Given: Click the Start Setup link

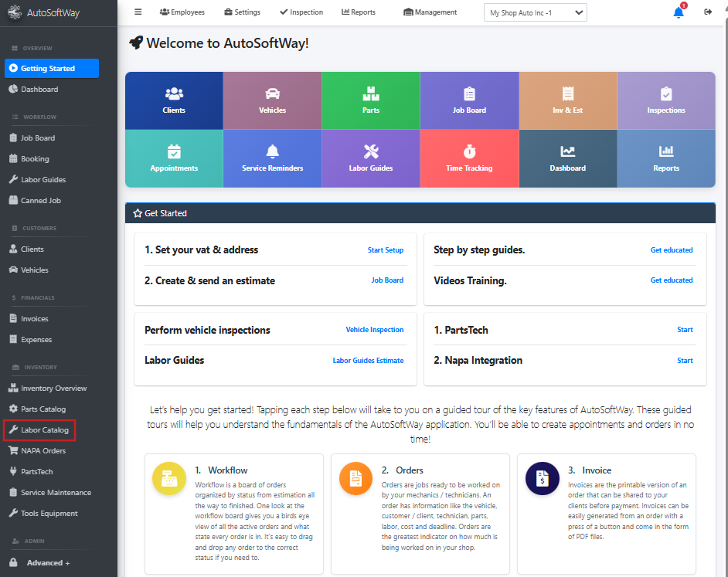Looking at the screenshot, I should coord(385,250).
